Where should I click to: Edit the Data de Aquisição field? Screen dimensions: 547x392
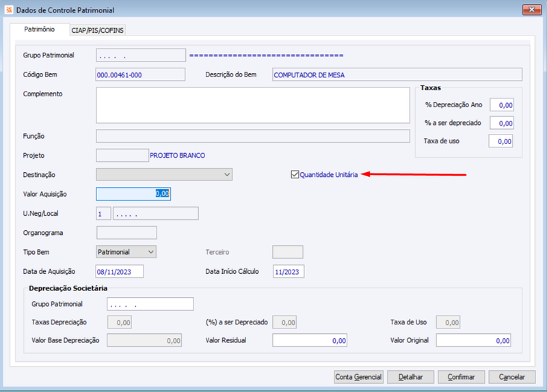pyautogui.click(x=119, y=271)
